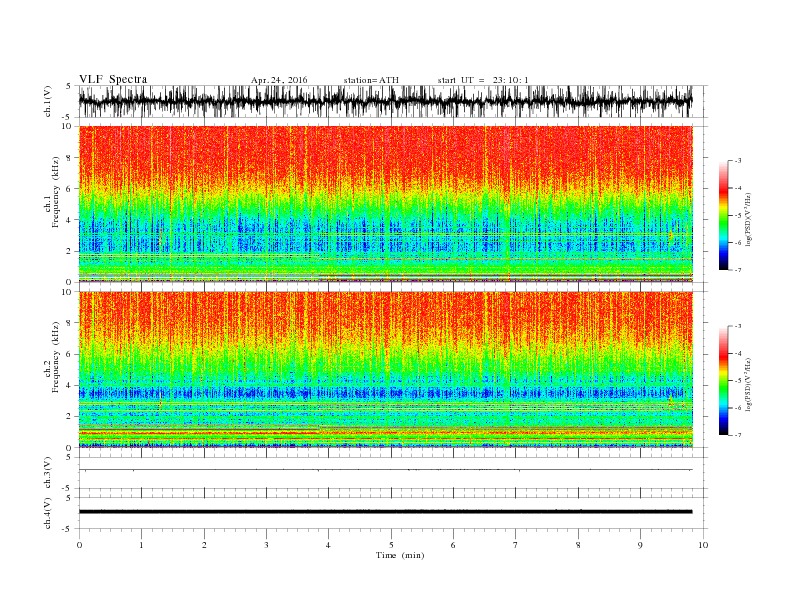The height and width of the screenshot is (612, 792).
Task: Click the "VLF Spectra" title text
Action: [x=113, y=79]
